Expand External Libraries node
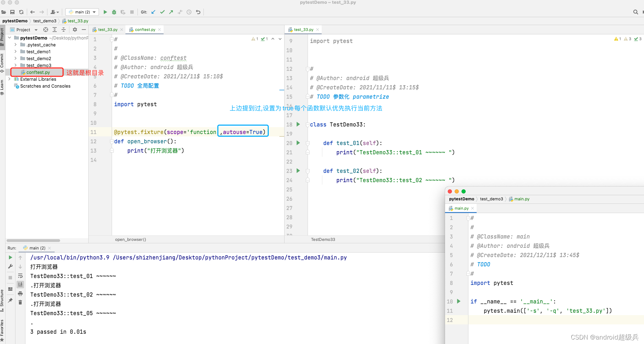Viewport: 644px width, 344px height. tap(10, 79)
